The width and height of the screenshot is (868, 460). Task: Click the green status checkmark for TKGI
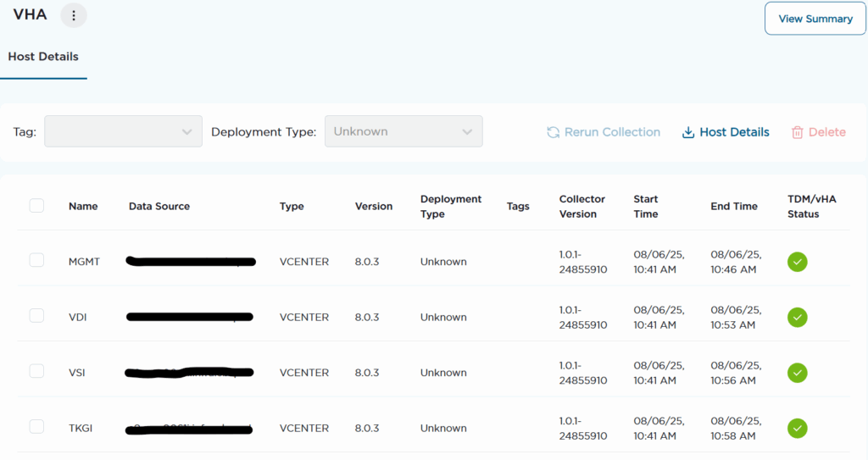point(797,428)
